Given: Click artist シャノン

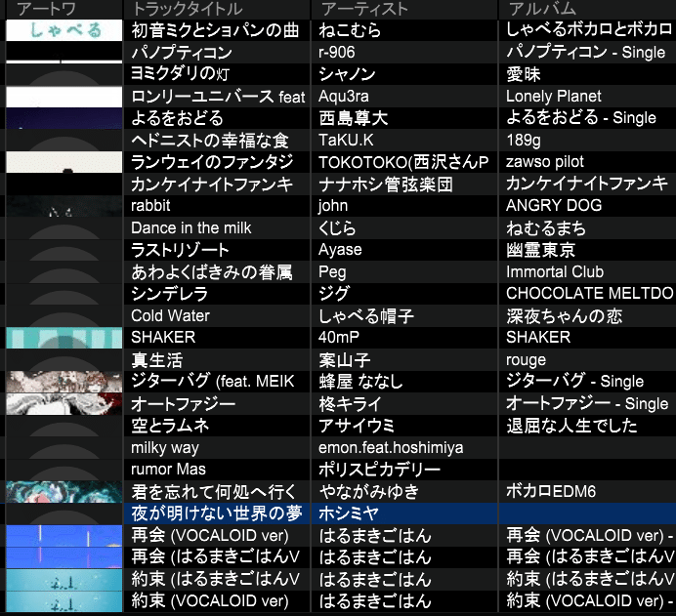Looking at the screenshot, I should (x=347, y=74).
